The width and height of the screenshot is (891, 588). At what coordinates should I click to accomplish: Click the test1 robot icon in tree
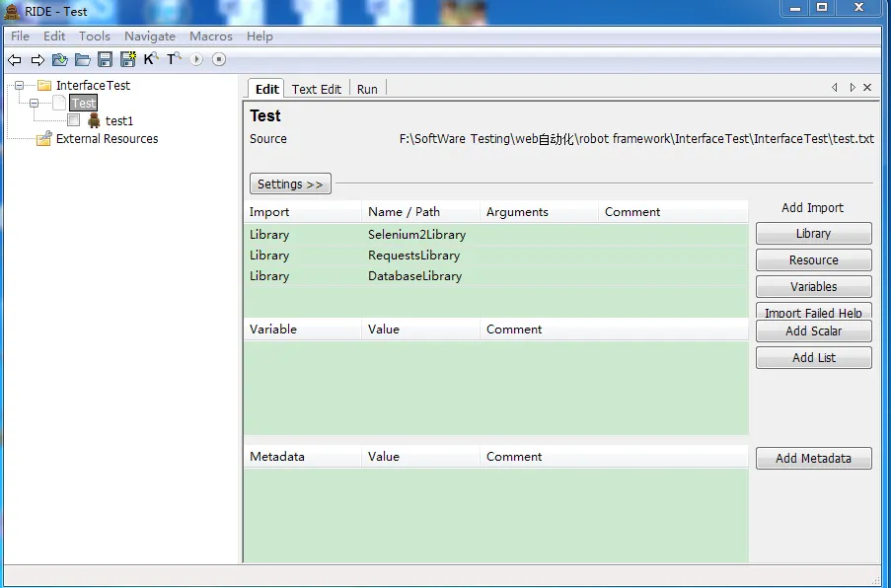point(95,120)
